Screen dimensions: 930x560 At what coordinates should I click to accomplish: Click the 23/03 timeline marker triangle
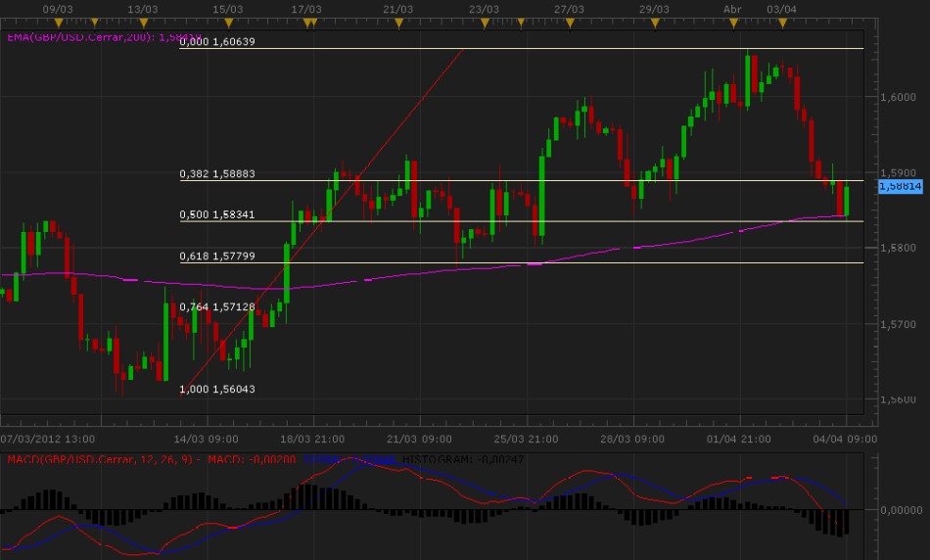pyautogui.click(x=483, y=22)
